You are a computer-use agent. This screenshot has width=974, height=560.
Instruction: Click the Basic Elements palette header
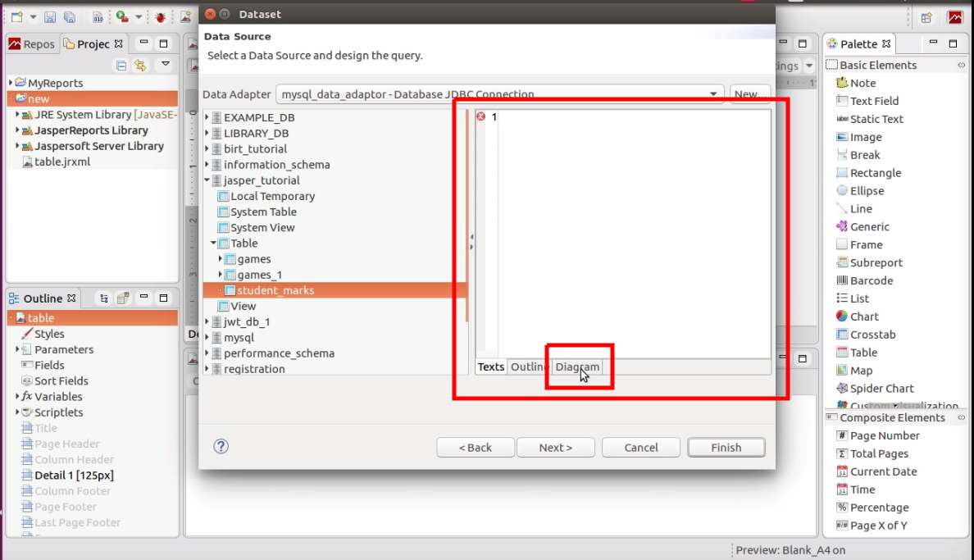coord(896,66)
